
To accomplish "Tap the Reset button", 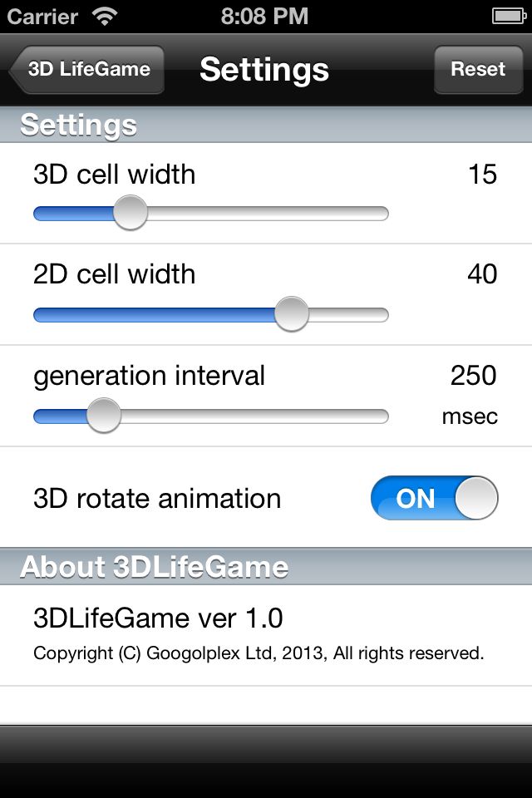I will pos(478,69).
